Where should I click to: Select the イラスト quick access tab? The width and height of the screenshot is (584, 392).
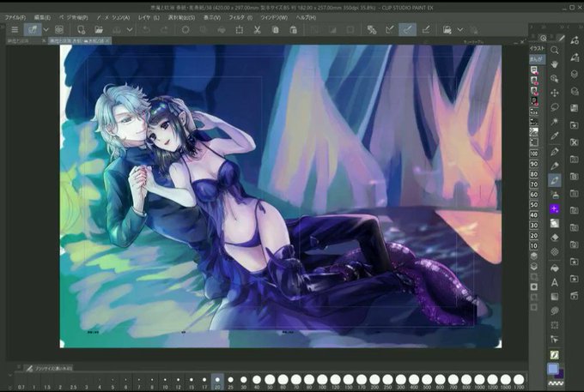[x=537, y=48]
